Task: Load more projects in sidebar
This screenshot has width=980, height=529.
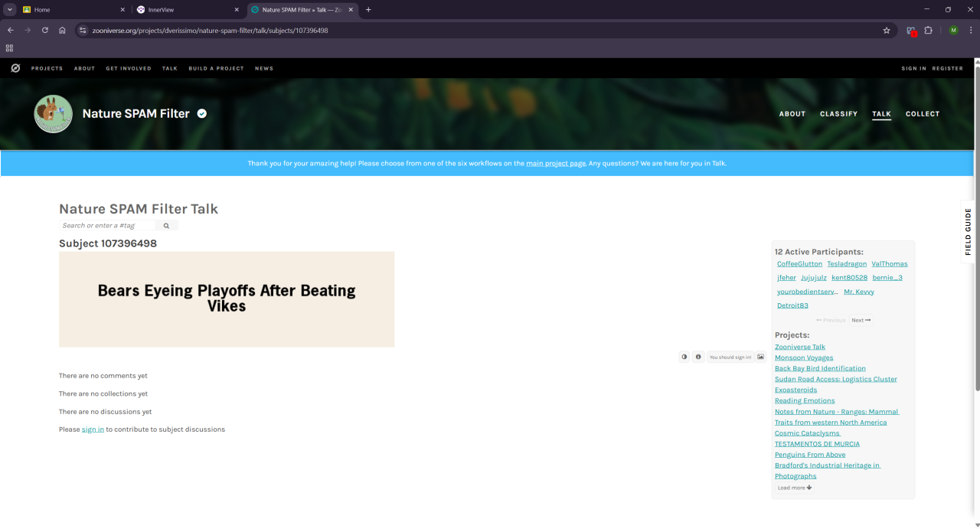Action: coord(795,488)
